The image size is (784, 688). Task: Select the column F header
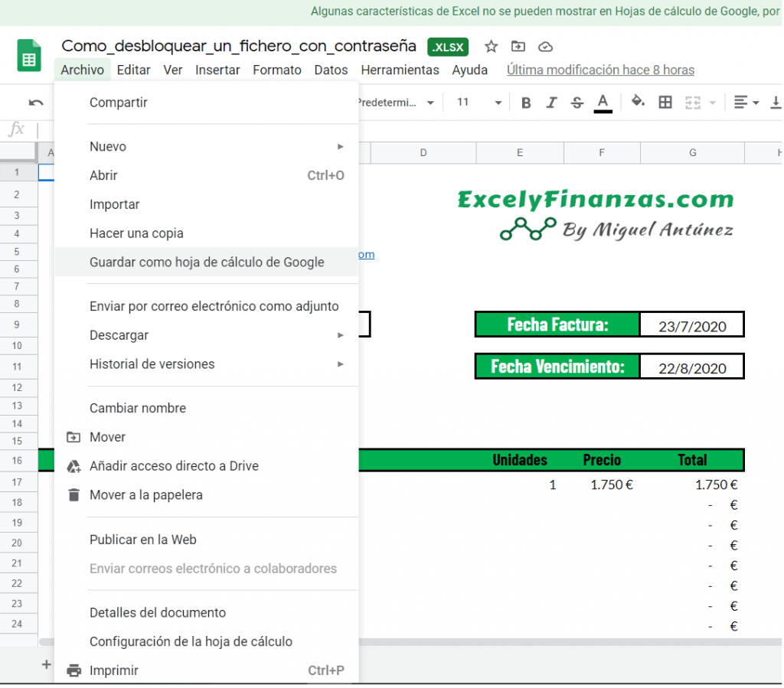point(602,153)
